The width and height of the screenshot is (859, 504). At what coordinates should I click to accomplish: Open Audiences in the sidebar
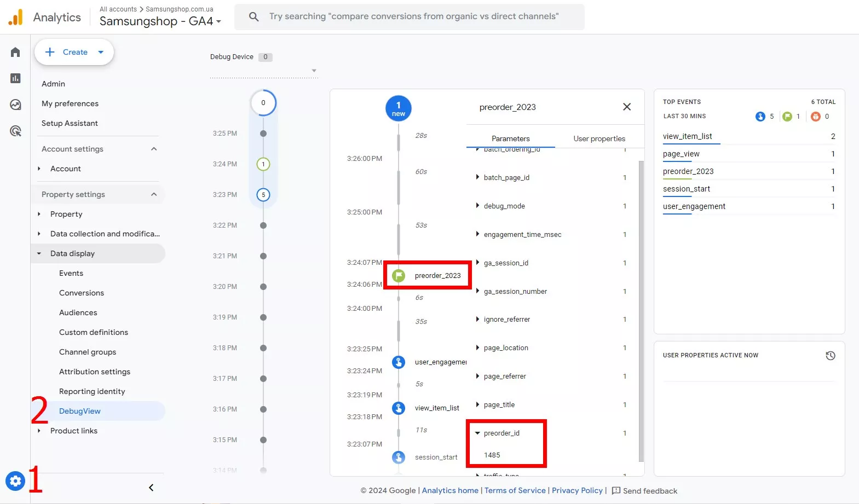[78, 312]
